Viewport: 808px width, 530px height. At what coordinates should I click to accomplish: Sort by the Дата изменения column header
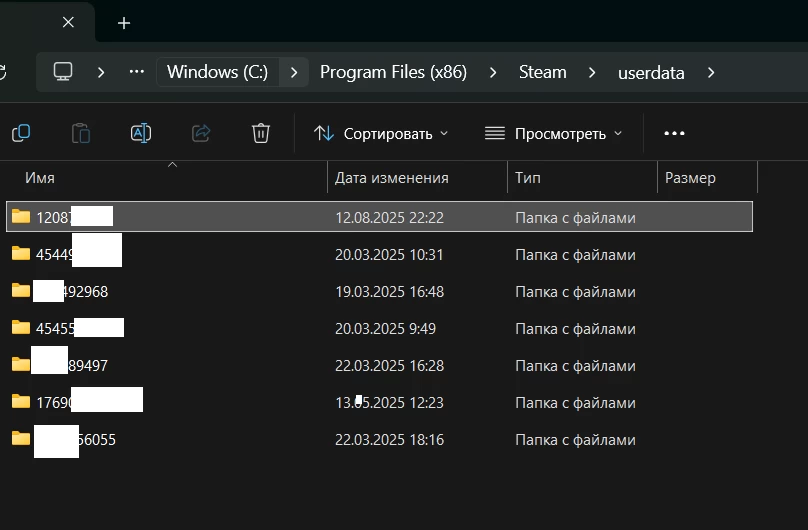[391, 178]
